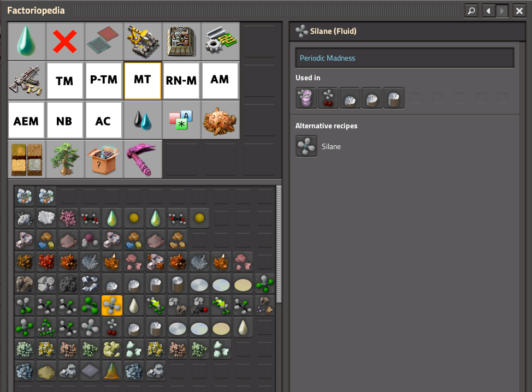The width and height of the screenshot is (532, 392).
Task: Select the P-TM category tab
Action: [104, 81]
